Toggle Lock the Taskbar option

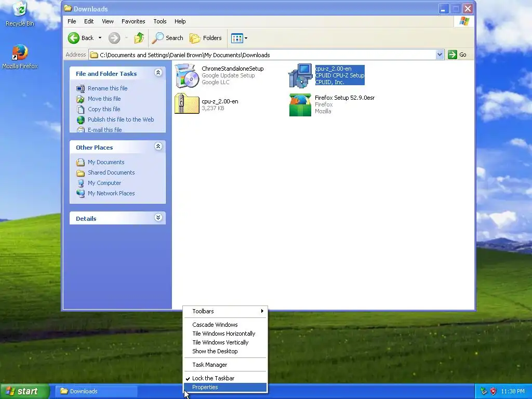[225, 378]
